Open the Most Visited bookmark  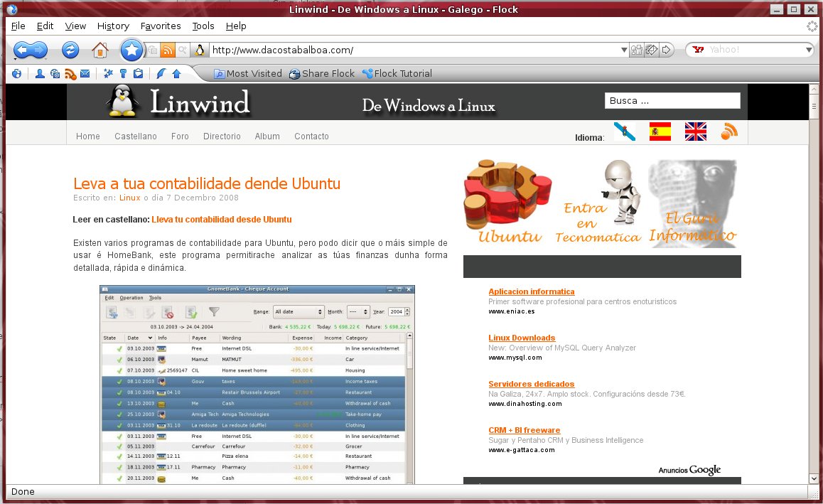point(248,73)
